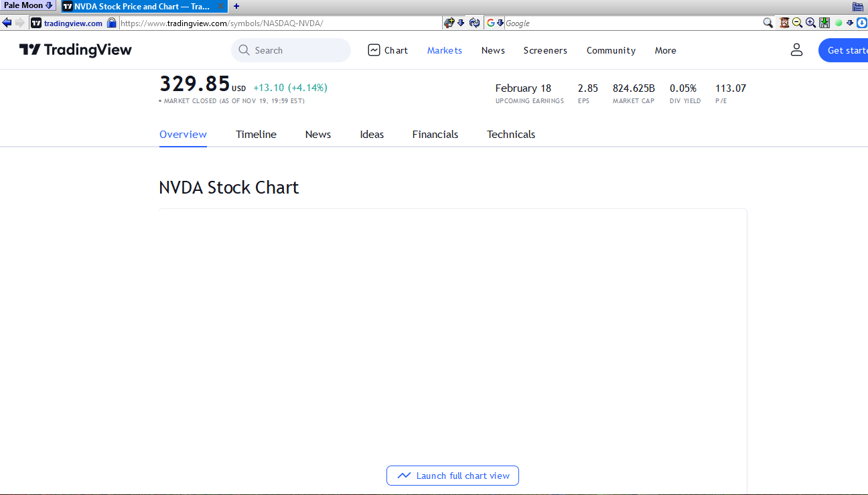868x495 pixels.
Task: Click the magnifier icon in TradingView search
Action: [x=244, y=50]
